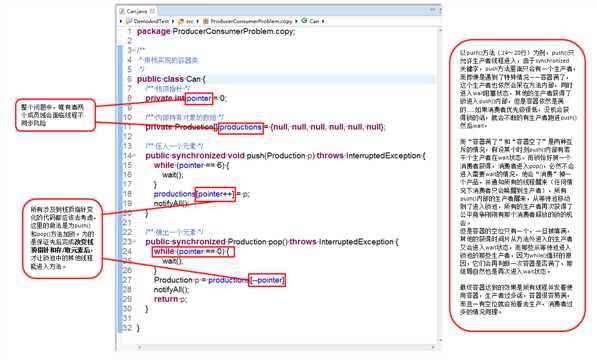Image resolution: width=597 pixels, height=360 pixels.
Task: Expand the breadcrumb arrow before DemoAndTest
Action: pyautogui.click(x=121, y=21)
